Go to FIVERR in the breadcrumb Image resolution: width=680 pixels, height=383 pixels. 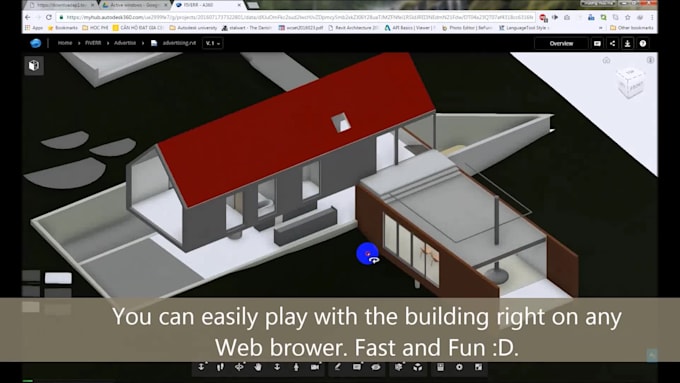pyautogui.click(x=93, y=43)
